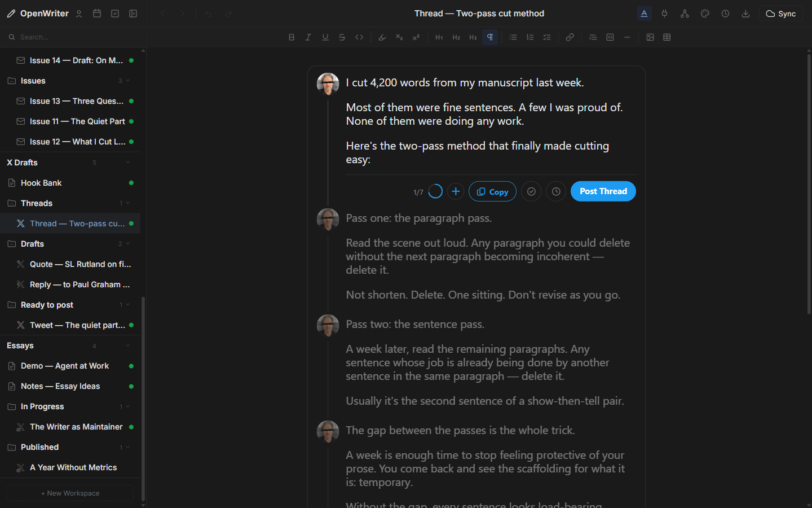Select the highlighter tool
The width and height of the screenshot is (812, 508).
pyautogui.click(x=382, y=37)
